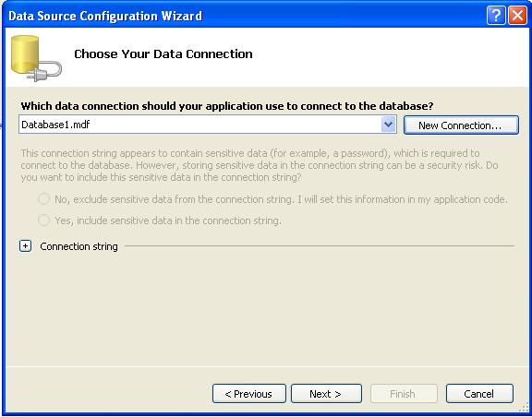Click the Choose Your Data Connection heading
This screenshot has width=532, height=417.
pos(163,54)
